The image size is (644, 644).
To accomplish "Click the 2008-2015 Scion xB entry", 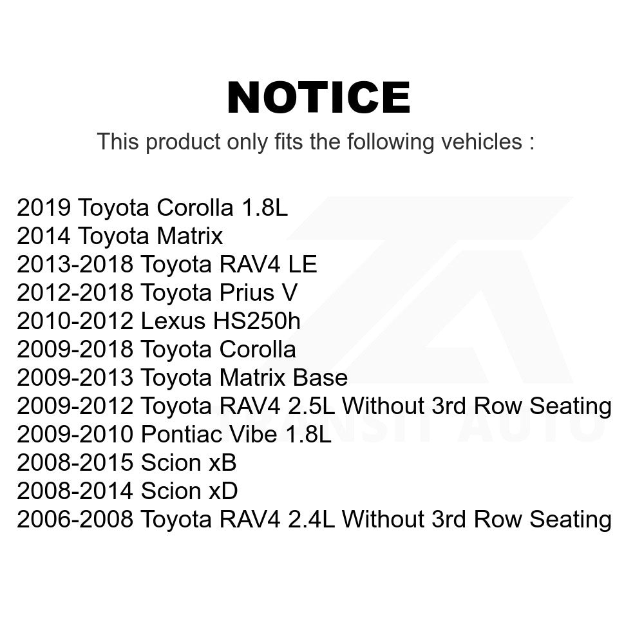I will (126, 462).
